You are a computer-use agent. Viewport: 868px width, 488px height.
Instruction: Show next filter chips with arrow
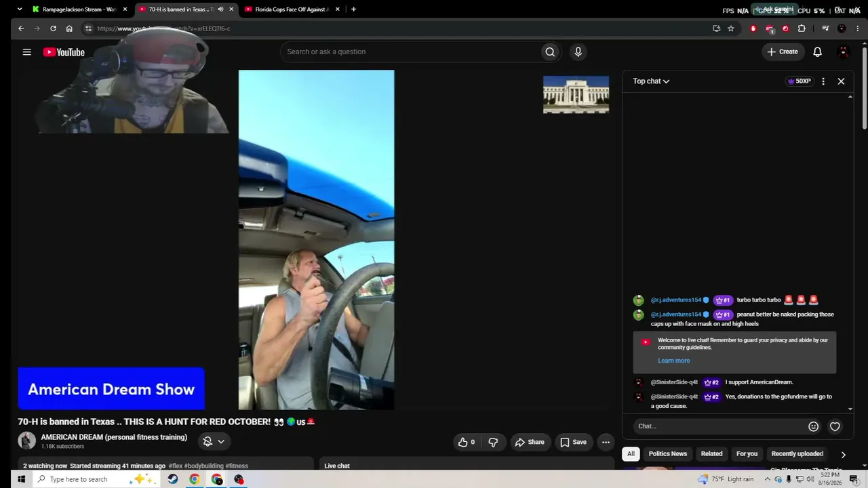pyautogui.click(x=843, y=455)
